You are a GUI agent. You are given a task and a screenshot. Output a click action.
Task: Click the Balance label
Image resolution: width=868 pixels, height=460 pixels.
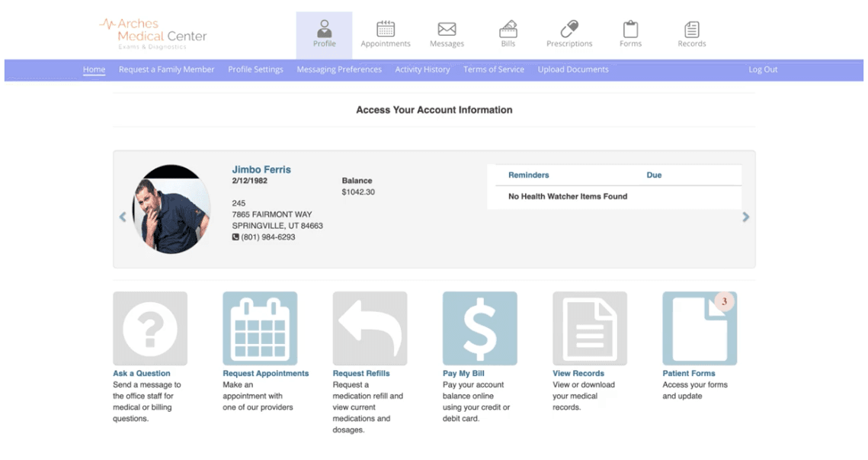pos(357,181)
